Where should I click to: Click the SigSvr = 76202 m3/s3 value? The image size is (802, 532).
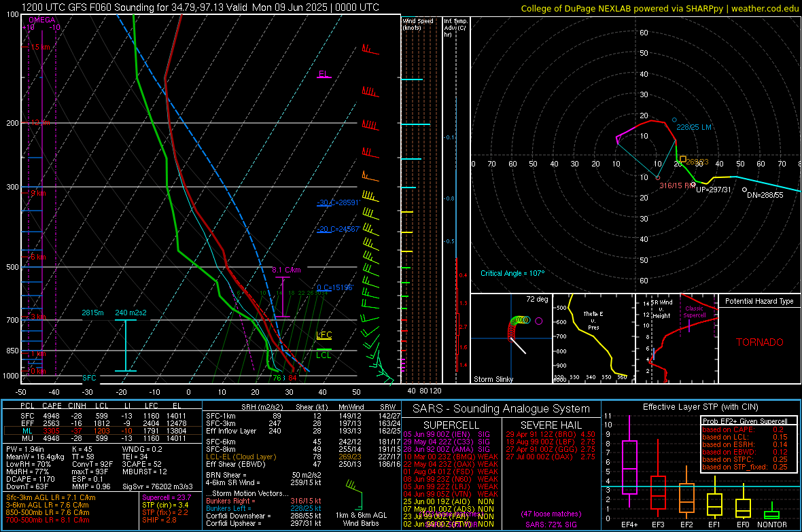coord(158,486)
